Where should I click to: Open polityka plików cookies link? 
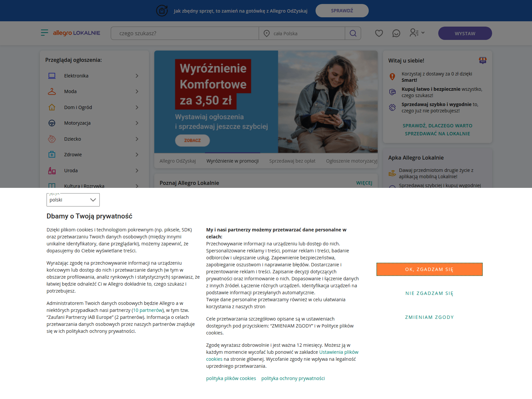click(231, 378)
